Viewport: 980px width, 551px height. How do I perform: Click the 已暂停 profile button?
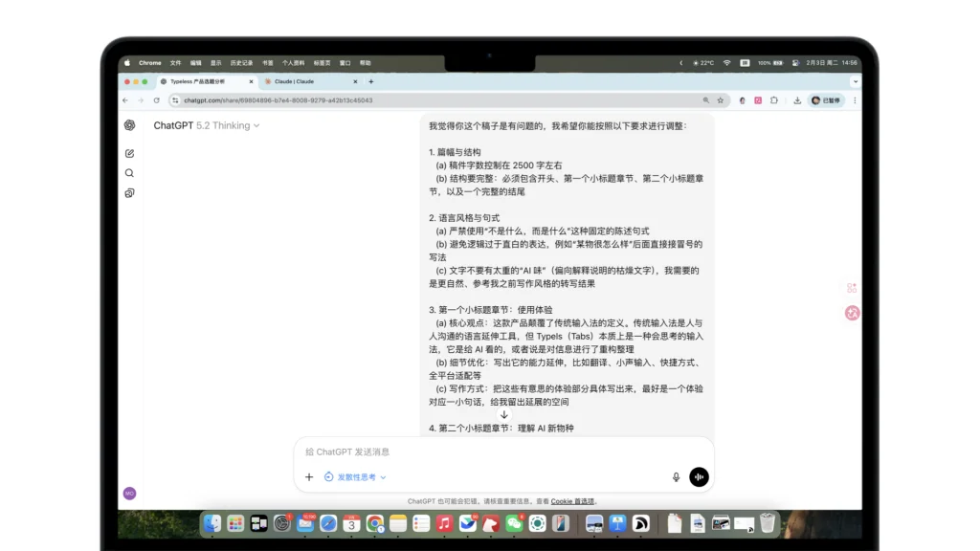click(829, 99)
